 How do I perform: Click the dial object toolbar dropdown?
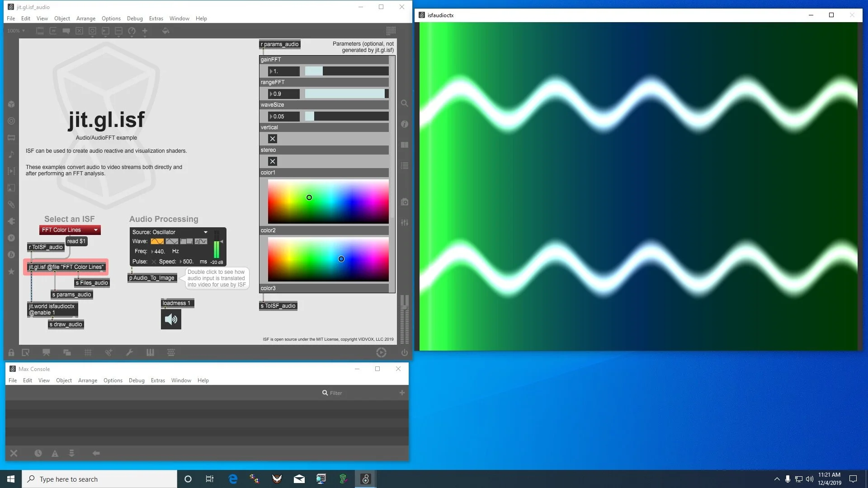point(132,31)
